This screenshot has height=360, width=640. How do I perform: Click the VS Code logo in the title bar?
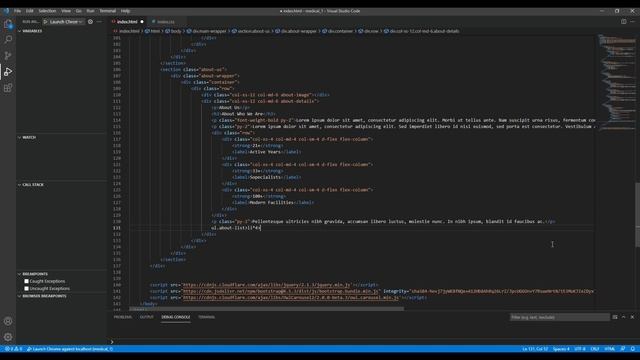pyautogui.click(x=6, y=11)
